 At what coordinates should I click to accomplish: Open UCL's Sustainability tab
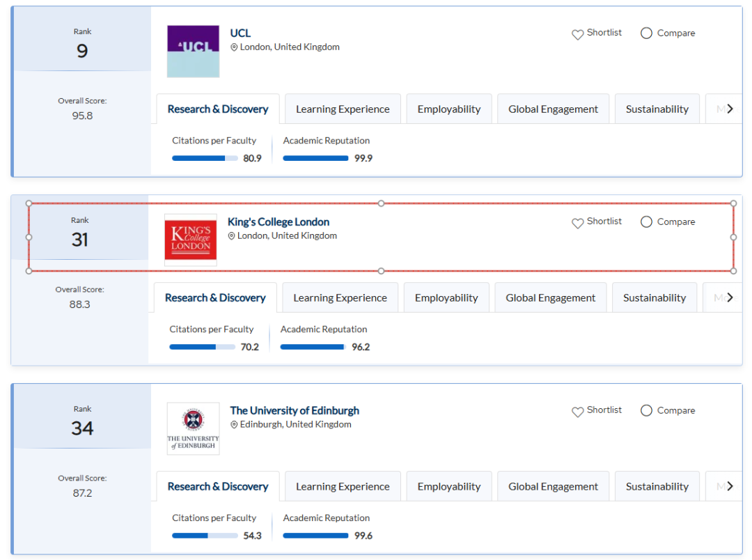point(657,109)
